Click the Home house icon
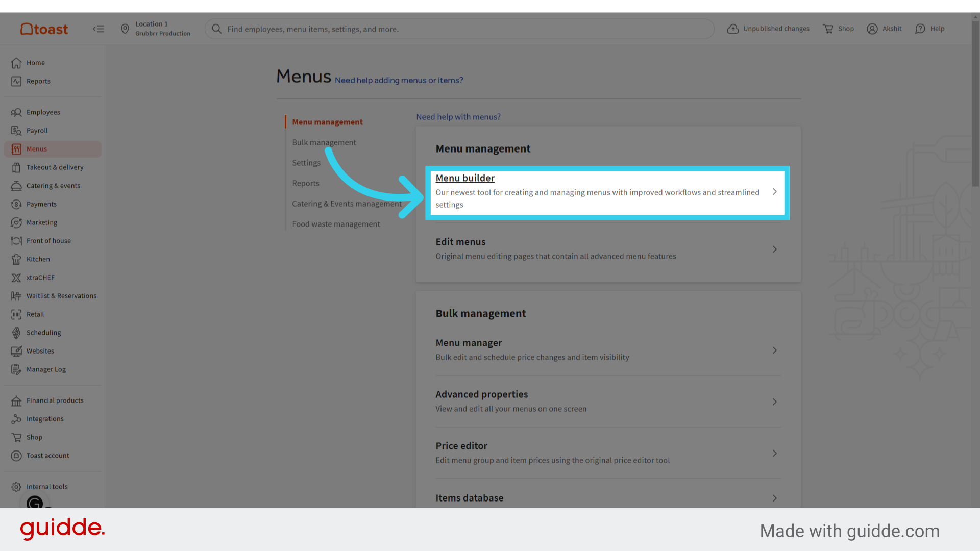This screenshot has width=980, height=551. 16,63
